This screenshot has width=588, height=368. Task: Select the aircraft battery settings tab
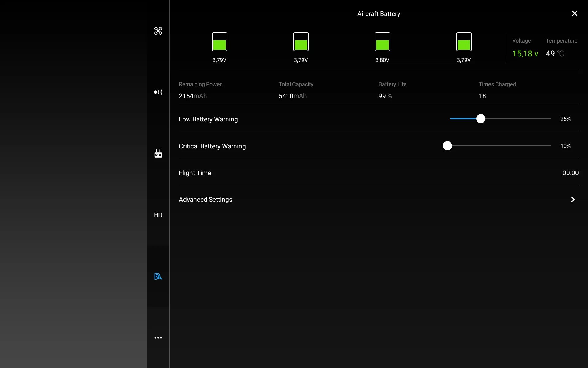pyautogui.click(x=158, y=276)
